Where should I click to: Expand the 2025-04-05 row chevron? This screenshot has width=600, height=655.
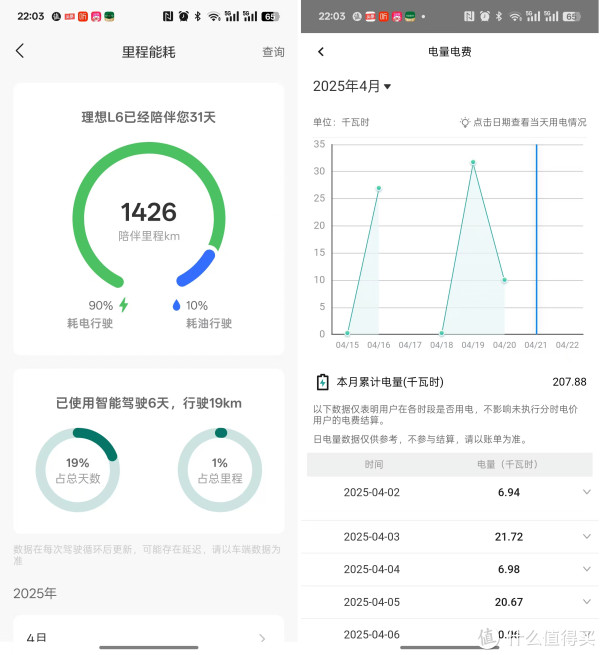coord(587,601)
